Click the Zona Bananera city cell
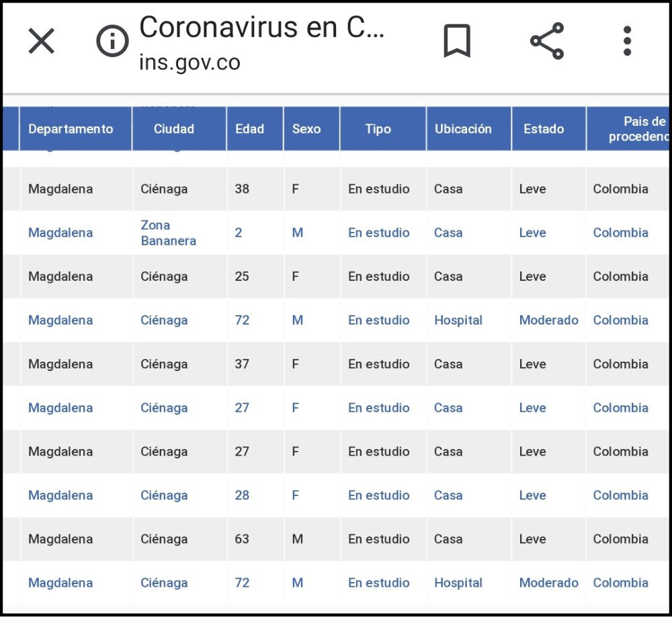This screenshot has width=672, height=617. click(168, 233)
